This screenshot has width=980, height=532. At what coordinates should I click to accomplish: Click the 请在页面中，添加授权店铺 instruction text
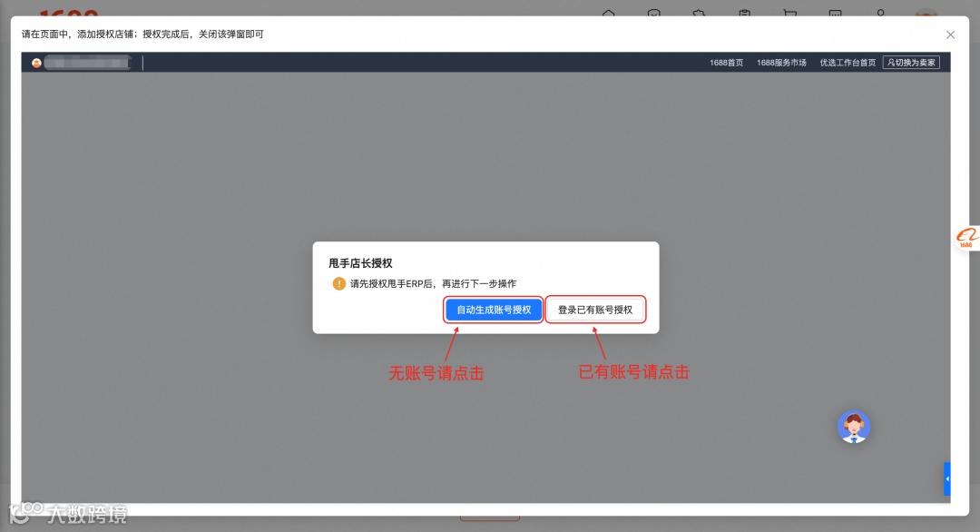point(142,34)
